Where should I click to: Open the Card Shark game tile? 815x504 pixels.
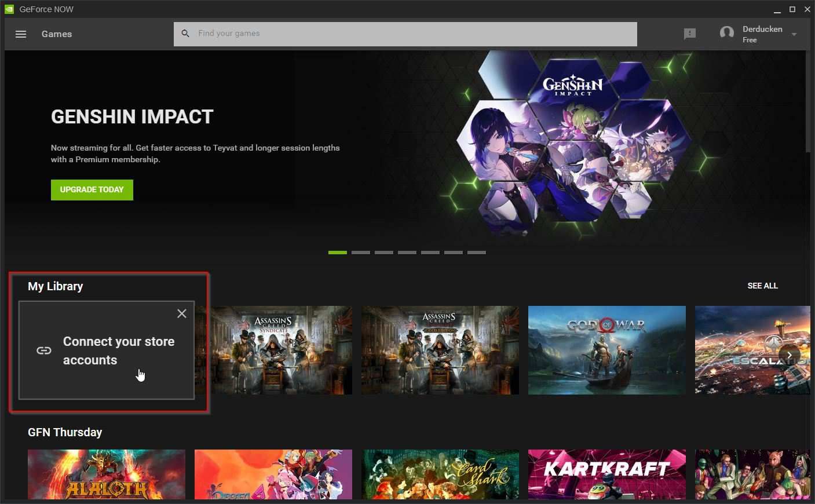point(440,474)
